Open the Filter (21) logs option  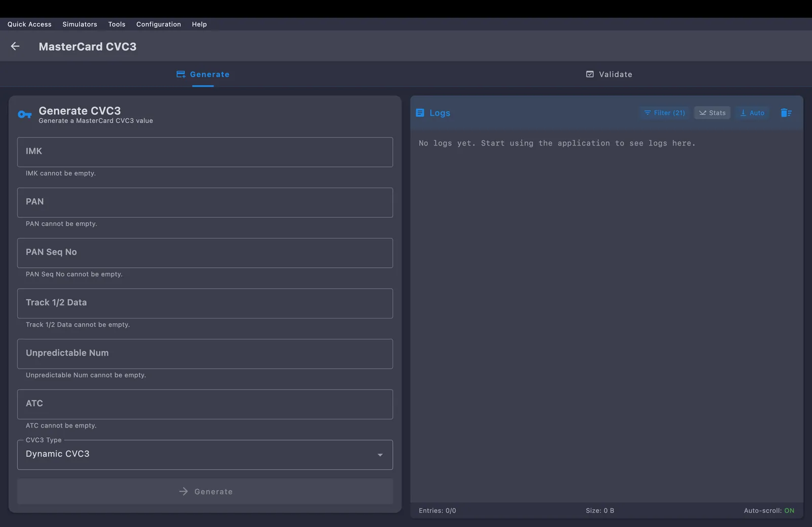664,113
